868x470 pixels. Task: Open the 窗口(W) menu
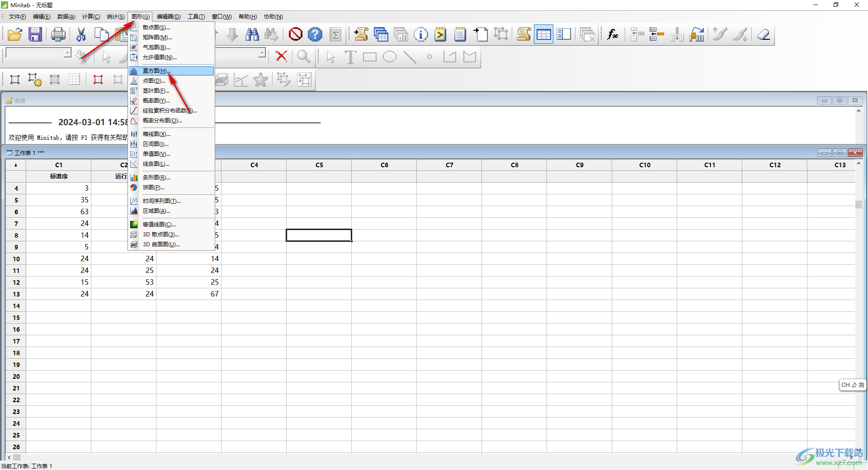click(x=222, y=17)
